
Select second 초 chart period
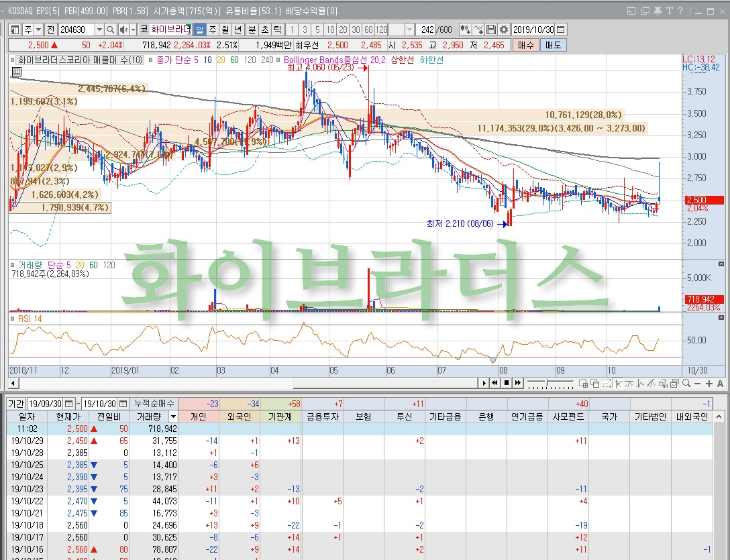[x=265, y=30]
